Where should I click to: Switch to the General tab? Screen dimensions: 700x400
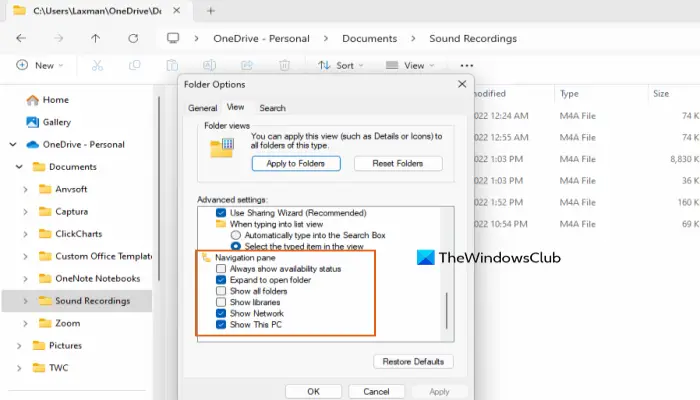point(202,108)
